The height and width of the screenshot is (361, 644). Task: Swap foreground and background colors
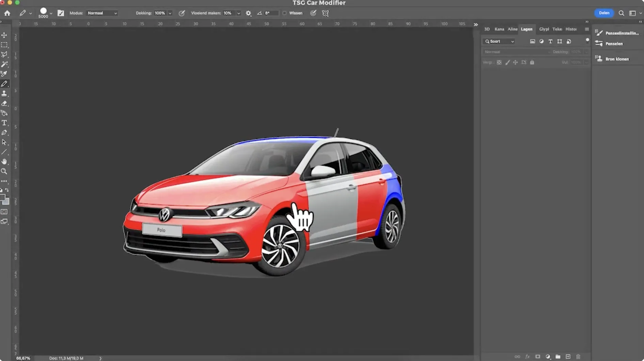7,190
